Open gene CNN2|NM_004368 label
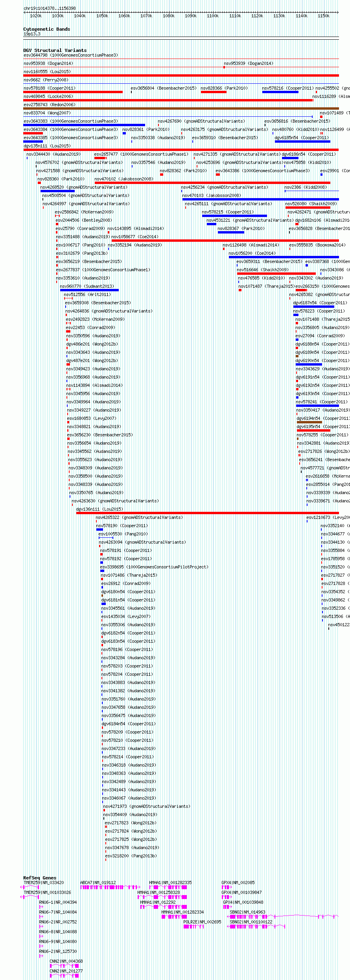The image size is (350, 980). [x=66, y=961]
